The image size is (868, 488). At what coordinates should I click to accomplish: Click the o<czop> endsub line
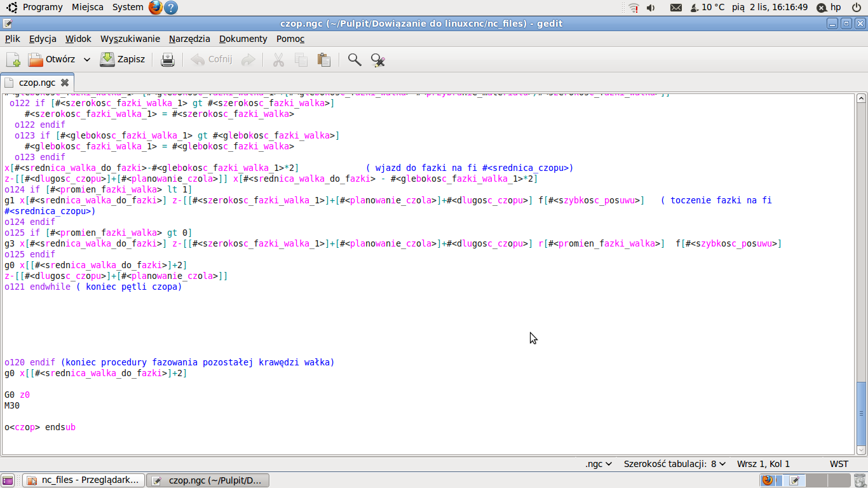(x=40, y=427)
